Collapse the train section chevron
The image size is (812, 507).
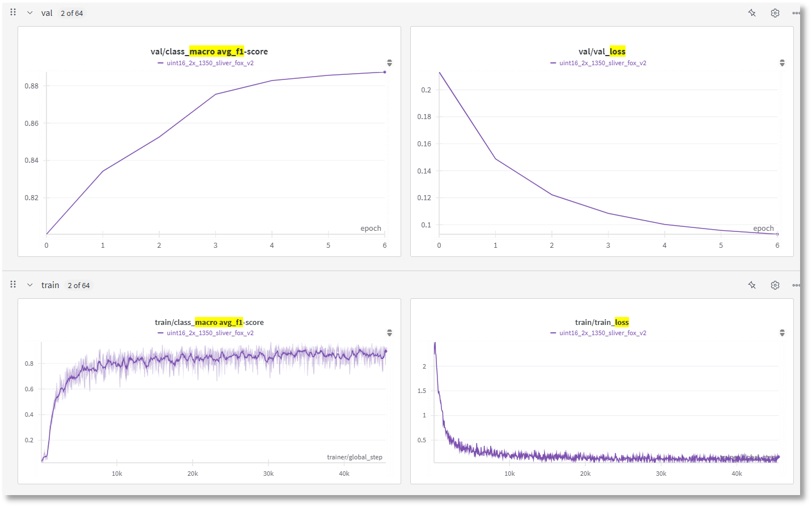(30, 285)
